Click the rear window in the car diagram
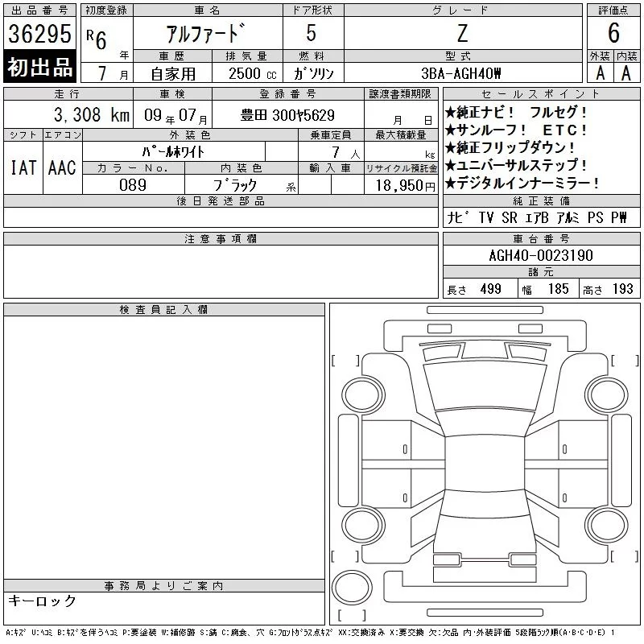The height and width of the screenshot is (644, 644). [x=485, y=503]
